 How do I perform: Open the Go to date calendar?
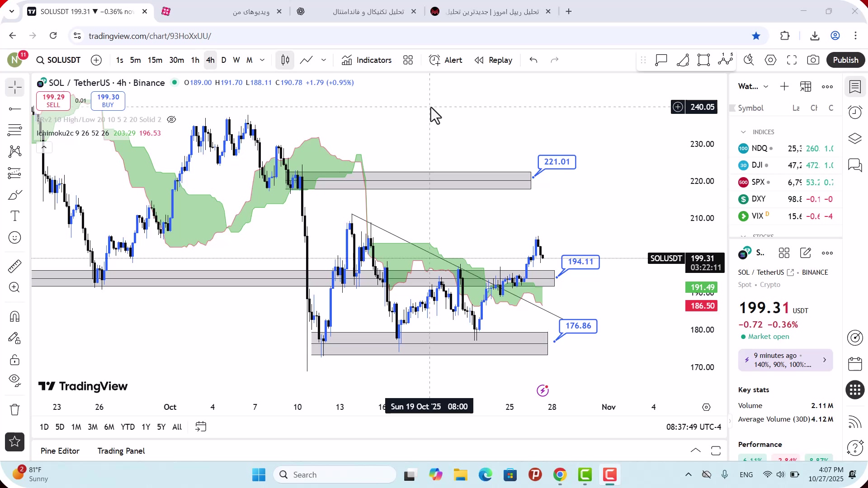tap(201, 427)
